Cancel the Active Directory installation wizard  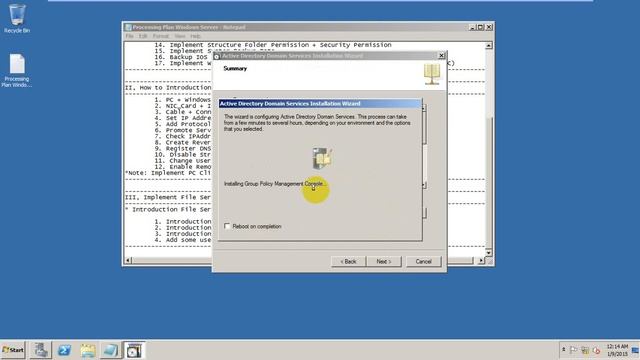424,261
